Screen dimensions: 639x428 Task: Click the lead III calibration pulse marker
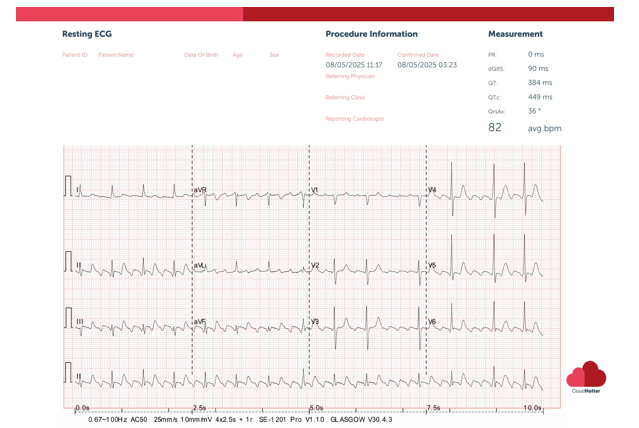tap(69, 321)
